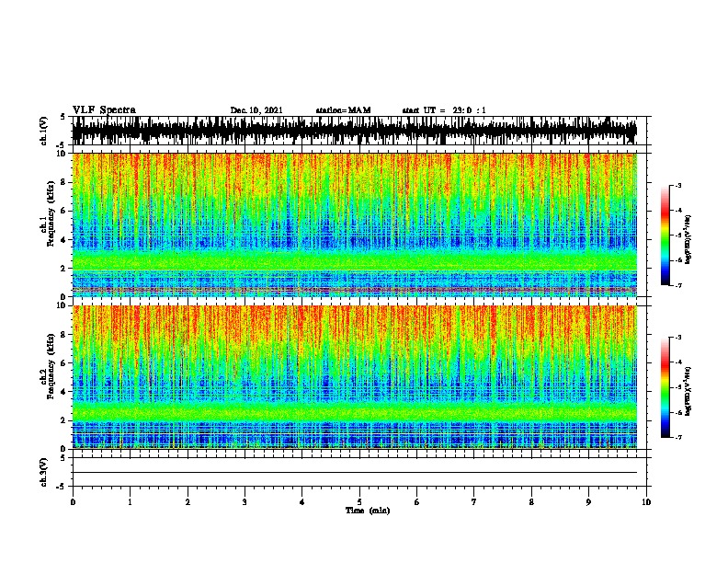Click the ch.2 colorbar "log(PSD)" unit label
This screenshot has width=728, height=563.
[688, 391]
